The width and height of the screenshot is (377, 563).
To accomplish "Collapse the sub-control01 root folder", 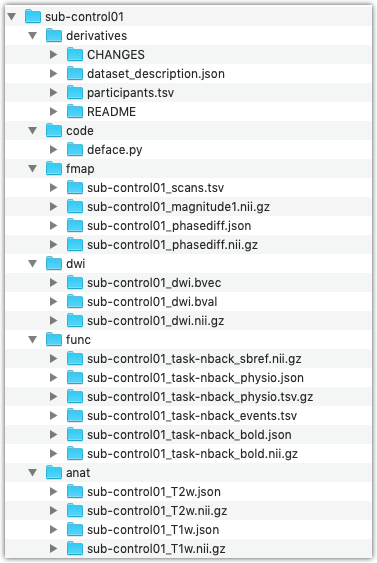I will [x=12, y=17].
